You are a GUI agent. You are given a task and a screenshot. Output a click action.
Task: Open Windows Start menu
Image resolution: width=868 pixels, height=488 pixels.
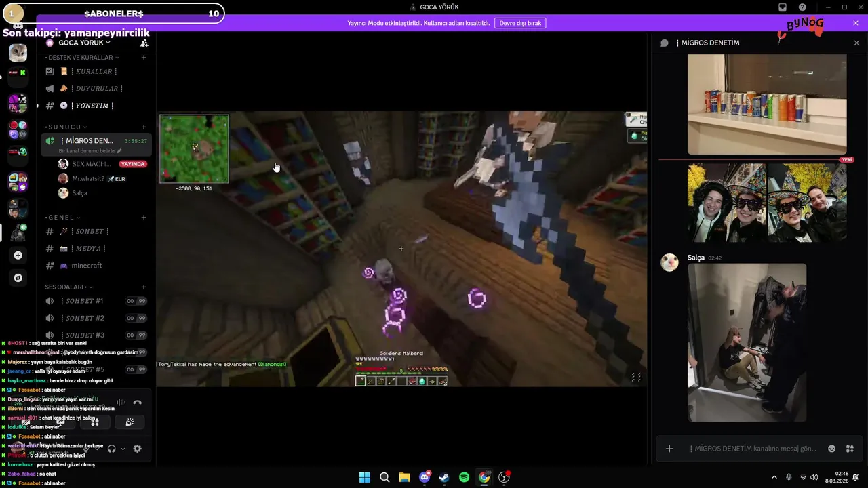click(364, 477)
